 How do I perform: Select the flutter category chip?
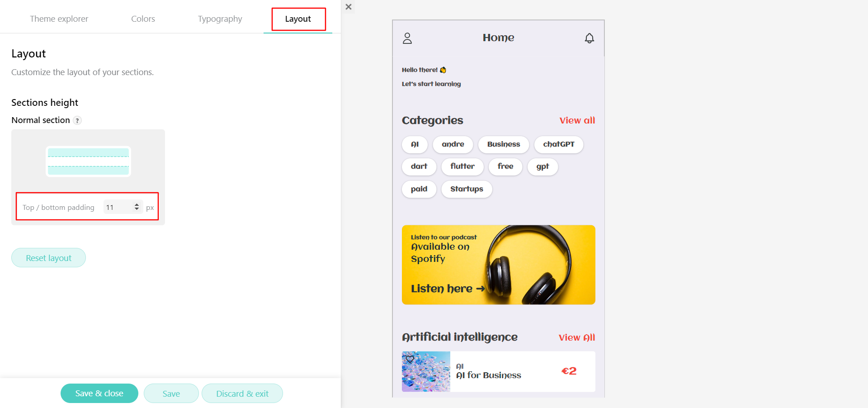[x=462, y=166]
